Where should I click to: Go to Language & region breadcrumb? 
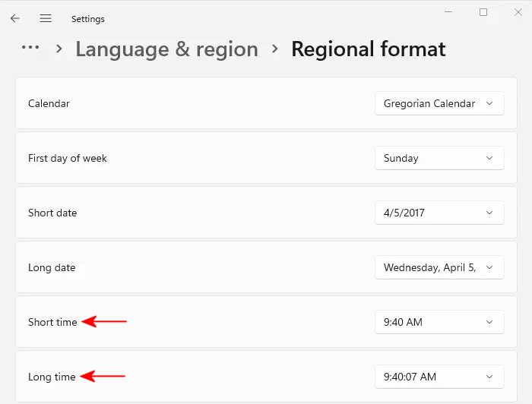tap(166, 49)
